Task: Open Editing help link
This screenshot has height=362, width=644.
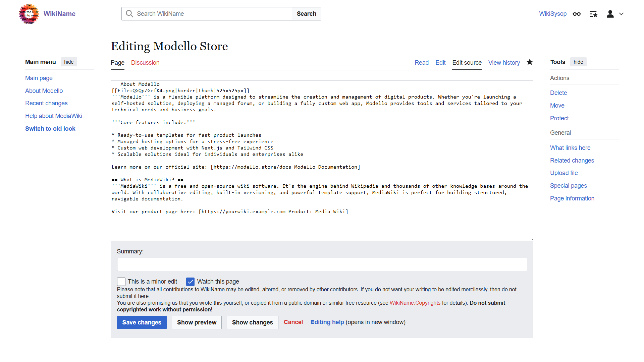Action: [327, 322]
